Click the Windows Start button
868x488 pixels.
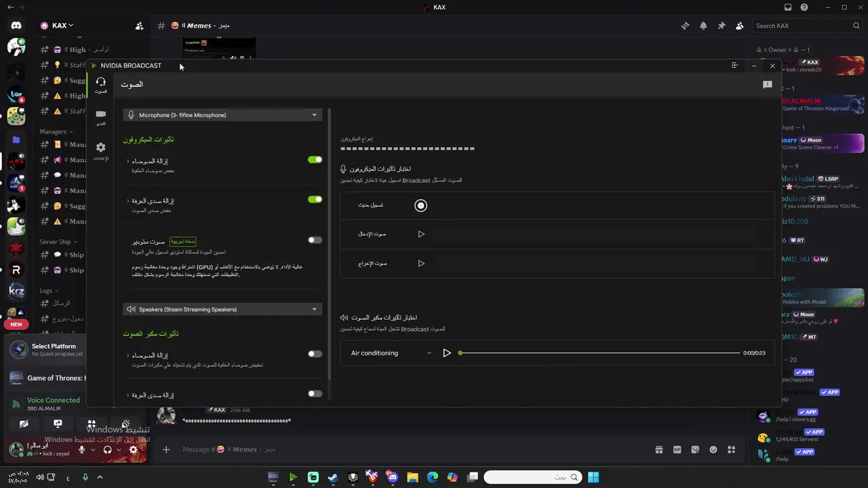pos(593,477)
